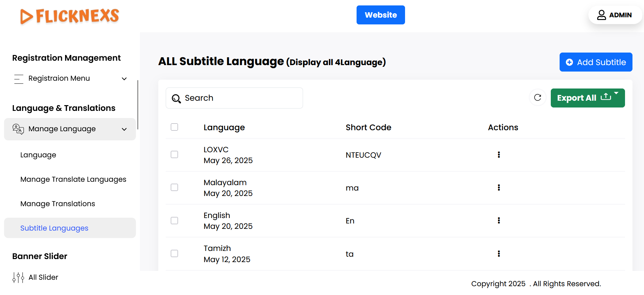
Task: Click the Add Subtitle button
Action: 596,62
